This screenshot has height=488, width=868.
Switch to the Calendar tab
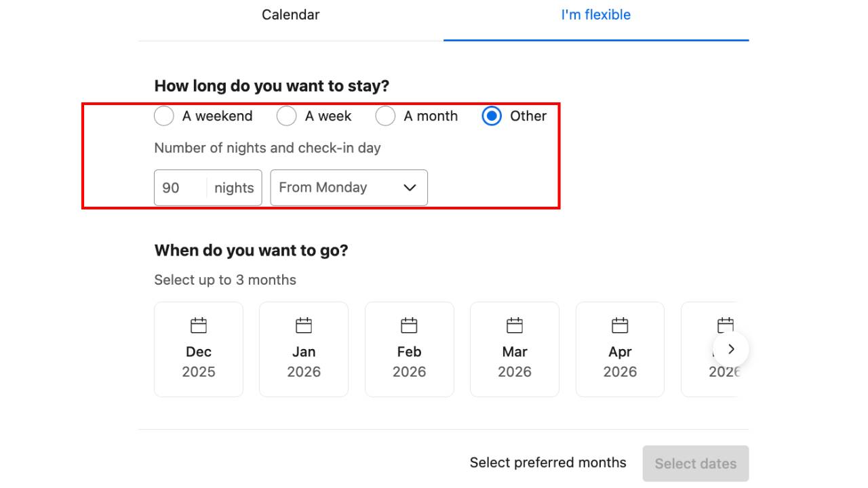[290, 14]
